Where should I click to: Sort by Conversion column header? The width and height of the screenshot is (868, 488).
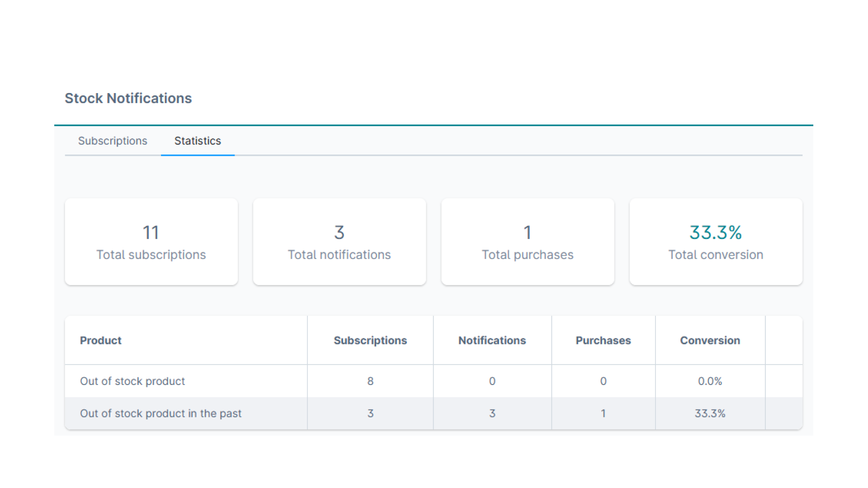click(x=710, y=341)
